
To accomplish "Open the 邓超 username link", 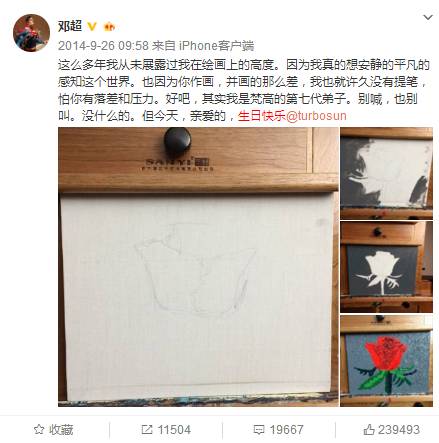I will click(x=70, y=26).
